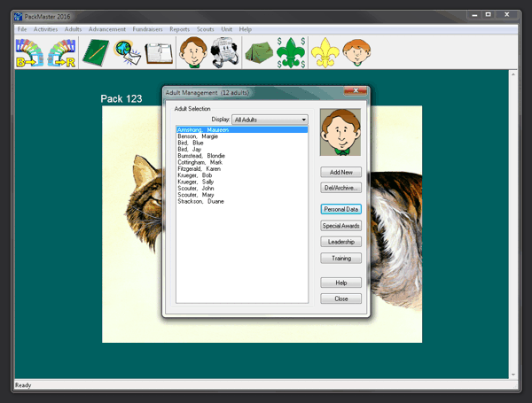Image resolution: width=532 pixels, height=403 pixels.
Task: Open the Advancement menu
Action: pos(107,29)
